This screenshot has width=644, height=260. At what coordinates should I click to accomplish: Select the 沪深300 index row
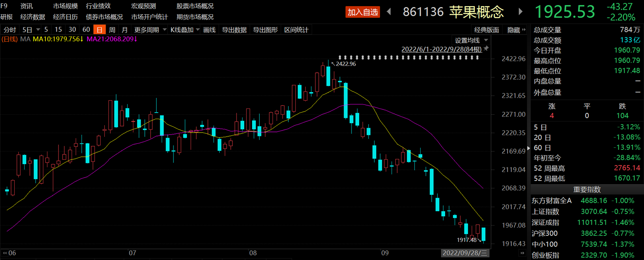click(587, 233)
